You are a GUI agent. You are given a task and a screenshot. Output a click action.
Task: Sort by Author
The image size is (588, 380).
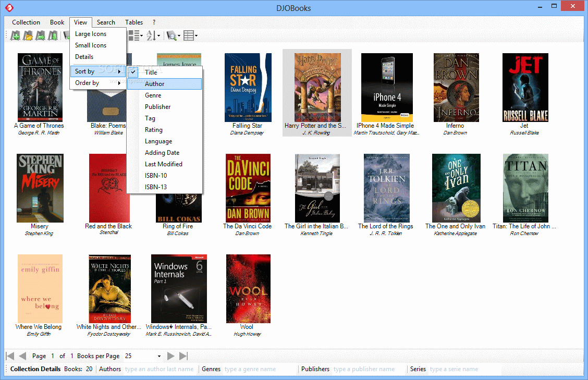pos(165,84)
